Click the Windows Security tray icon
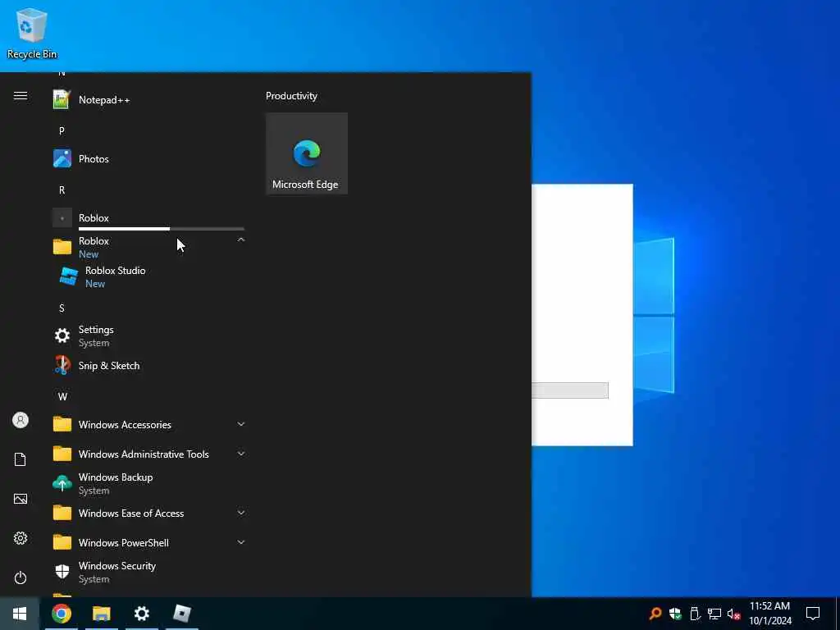840x630 pixels. [x=675, y=614]
